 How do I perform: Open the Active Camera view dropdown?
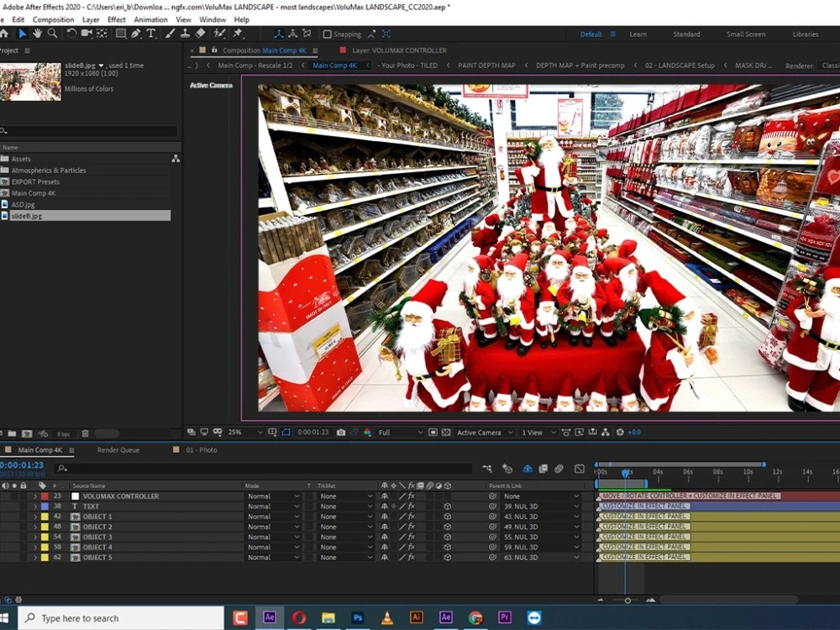coord(485,433)
